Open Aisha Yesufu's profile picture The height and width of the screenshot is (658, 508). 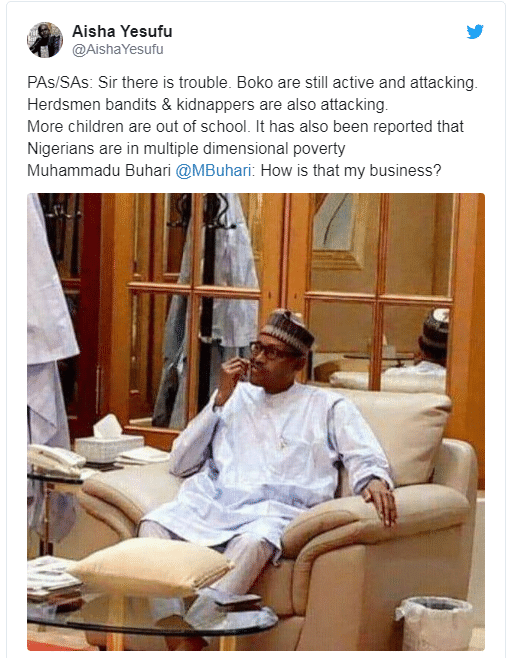(x=45, y=40)
